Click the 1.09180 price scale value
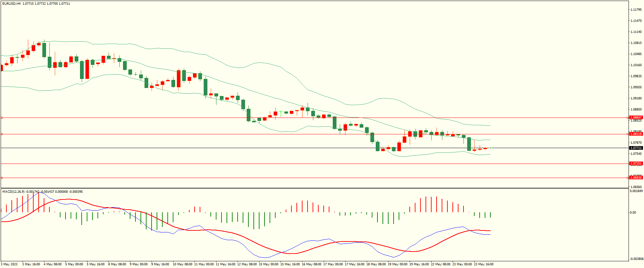The height and width of the screenshot is (268, 644). click(x=636, y=98)
